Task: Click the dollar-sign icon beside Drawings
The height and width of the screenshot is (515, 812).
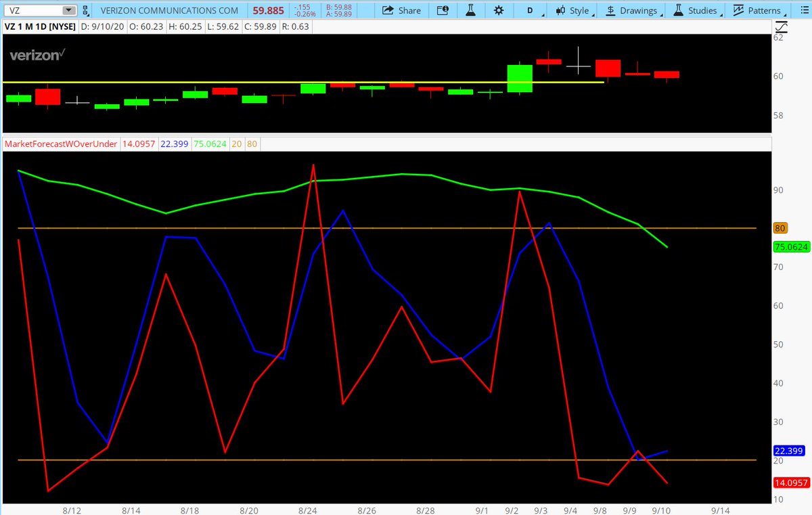Action: [610, 11]
